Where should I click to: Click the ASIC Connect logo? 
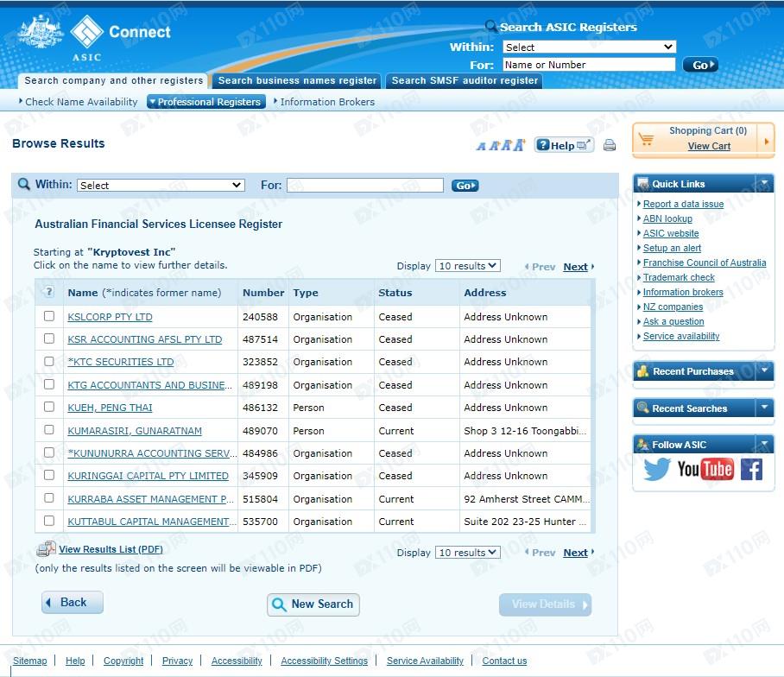95,35
